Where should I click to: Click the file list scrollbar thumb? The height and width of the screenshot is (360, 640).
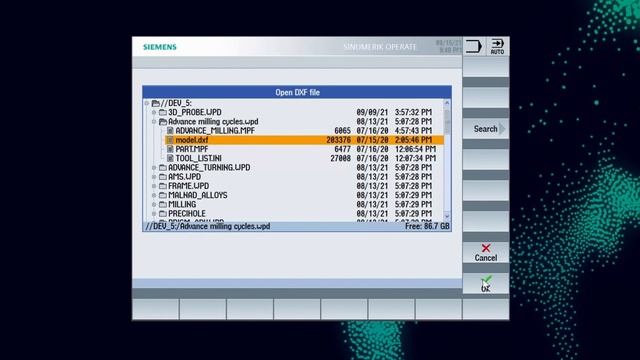click(x=447, y=121)
